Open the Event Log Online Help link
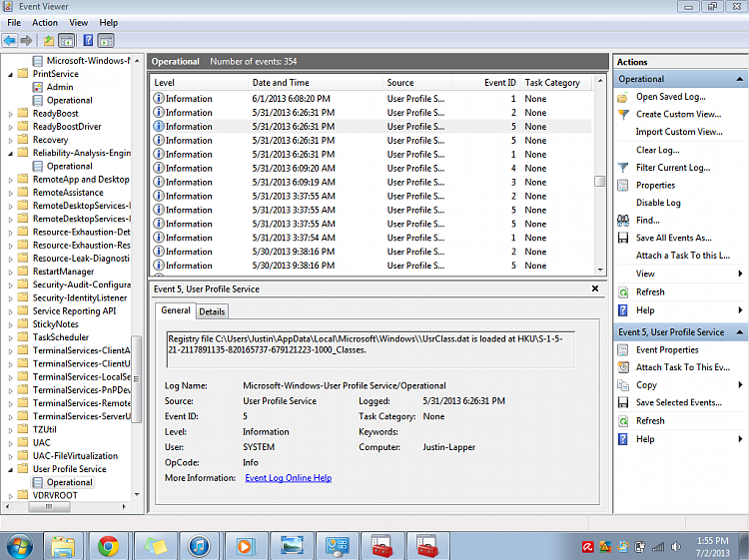This screenshot has width=749, height=560. 288,478
